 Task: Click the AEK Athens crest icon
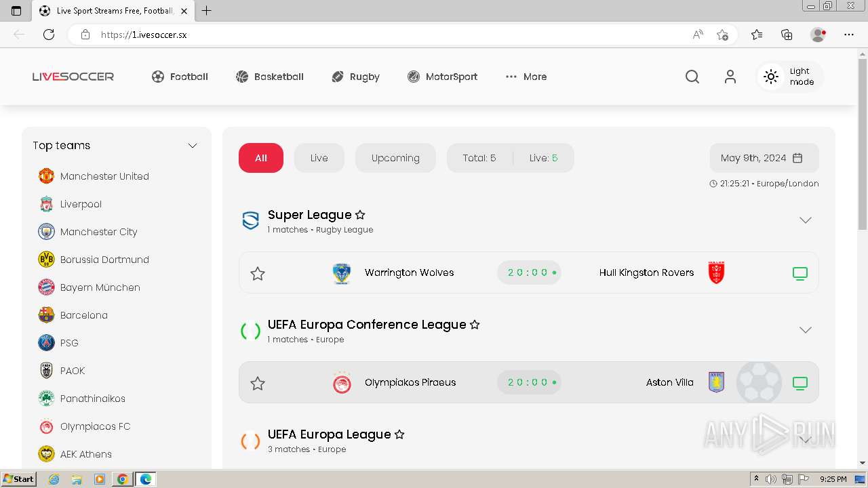(46, 454)
